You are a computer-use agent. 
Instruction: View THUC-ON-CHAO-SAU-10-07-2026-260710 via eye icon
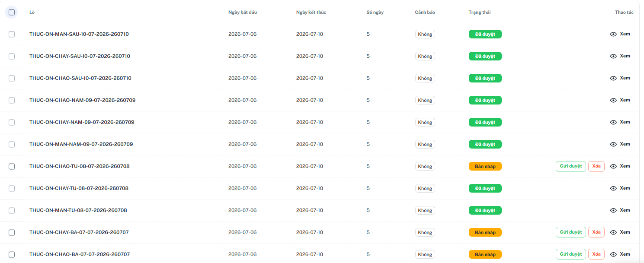(613, 78)
